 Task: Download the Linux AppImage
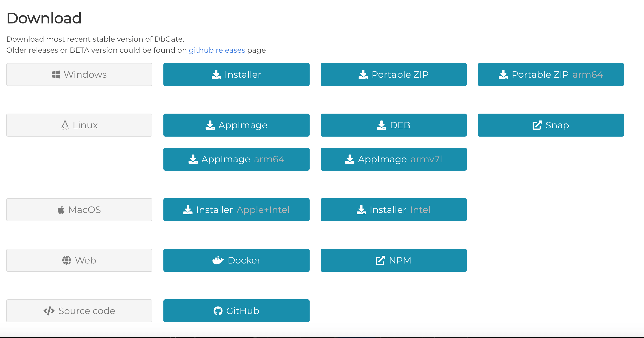click(x=236, y=125)
